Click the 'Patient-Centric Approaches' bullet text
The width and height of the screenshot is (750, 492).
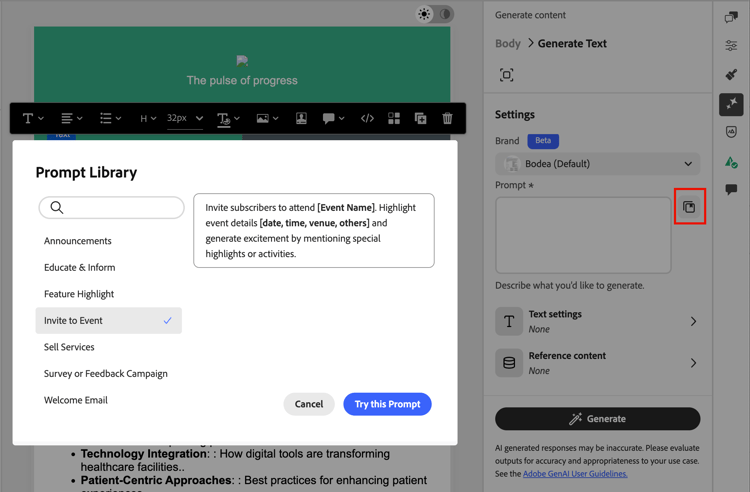(x=157, y=480)
